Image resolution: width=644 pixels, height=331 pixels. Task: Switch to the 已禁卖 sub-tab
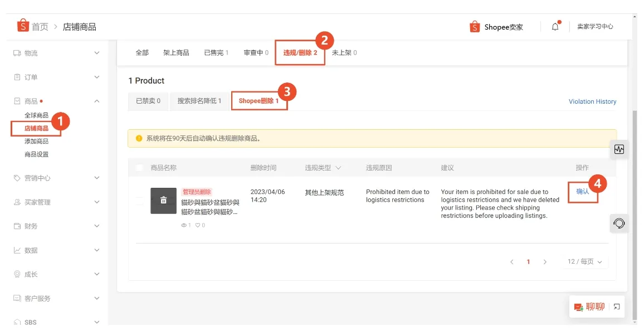tap(148, 101)
